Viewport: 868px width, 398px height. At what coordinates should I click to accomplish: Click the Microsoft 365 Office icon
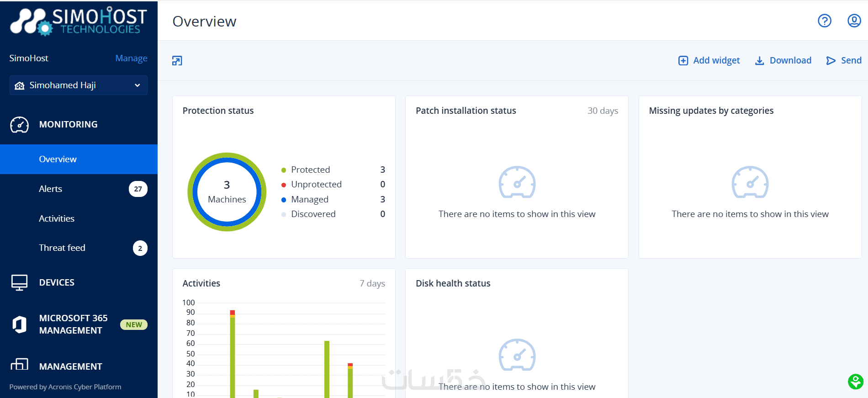[20, 324]
